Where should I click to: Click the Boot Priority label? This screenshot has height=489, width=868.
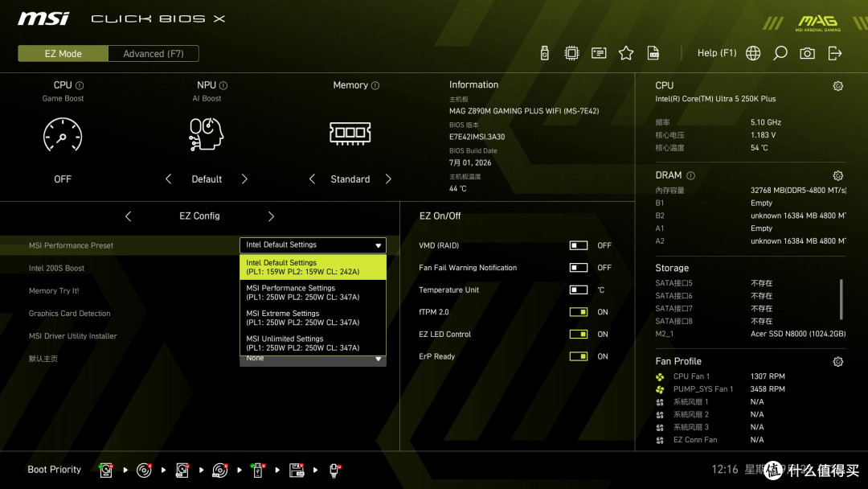[x=55, y=470]
